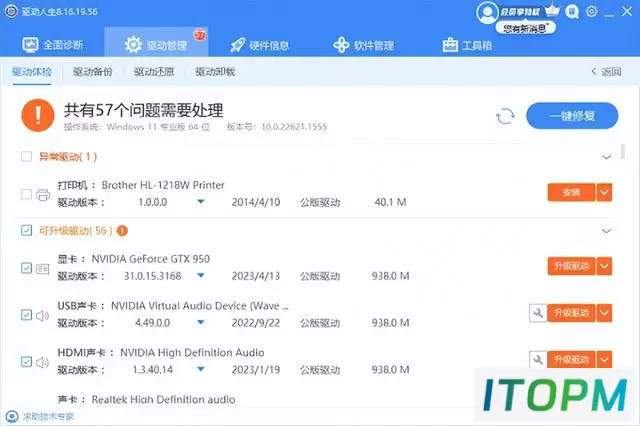Viewport: 640px width, 426px height.
Task: Open arrow next to USB声卡 升级驱动 button
Action: 604,313
